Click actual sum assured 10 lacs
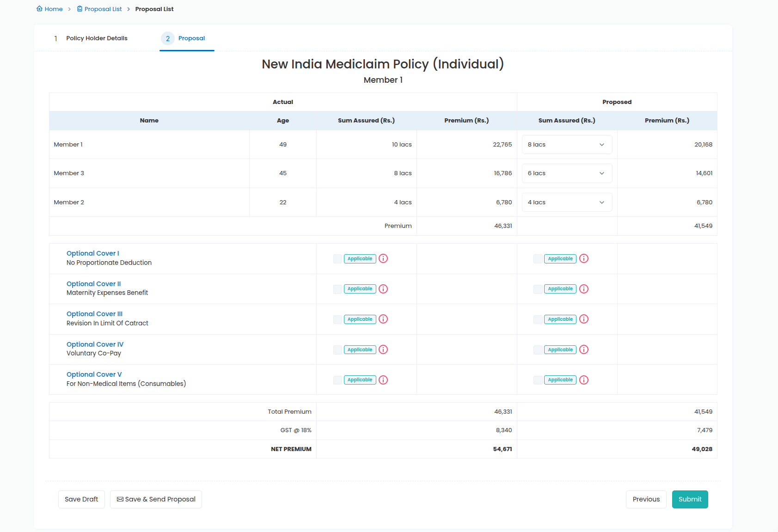This screenshot has height=532, width=778. click(x=402, y=145)
